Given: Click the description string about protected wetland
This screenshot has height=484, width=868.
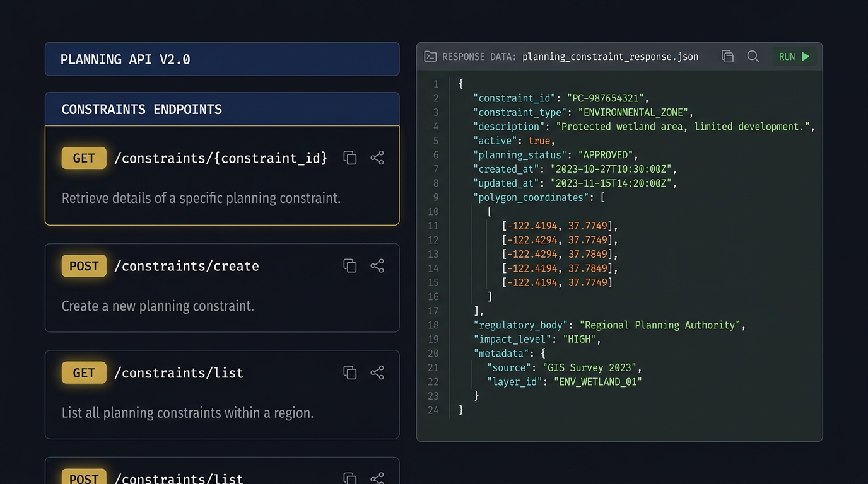Looking at the screenshot, I should pos(683,126).
